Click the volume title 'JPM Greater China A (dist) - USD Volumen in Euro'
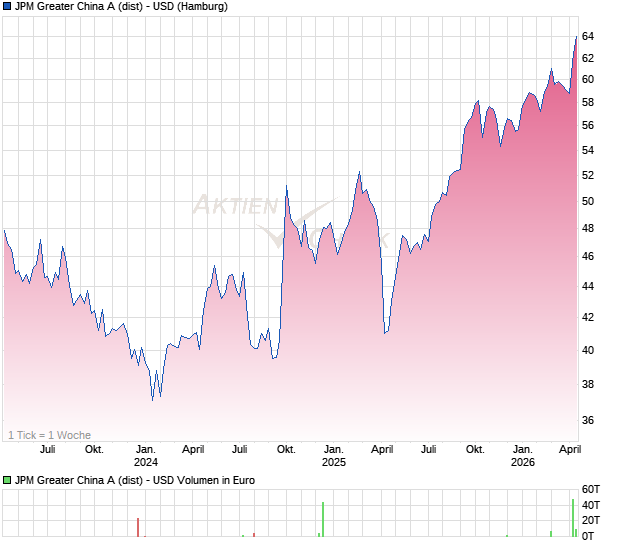620x546 pixels. coord(134,480)
